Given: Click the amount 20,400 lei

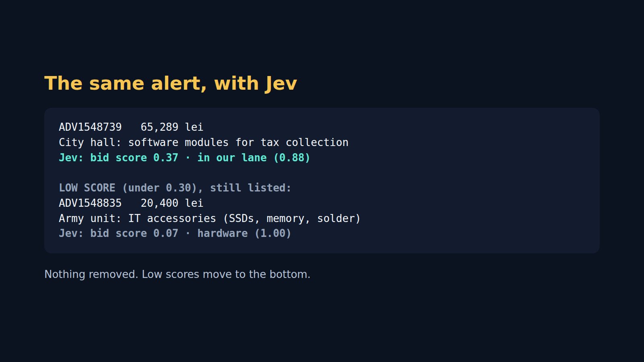Looking at the screenshot, I should pos(172,203).
